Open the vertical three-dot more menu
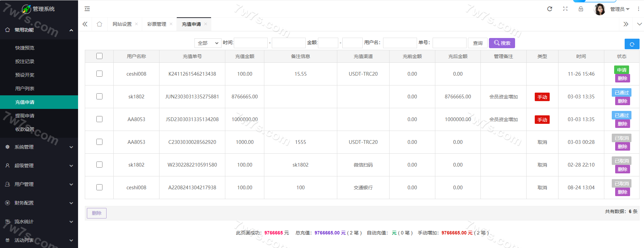The image size is (644, 248). coord(638,9)
